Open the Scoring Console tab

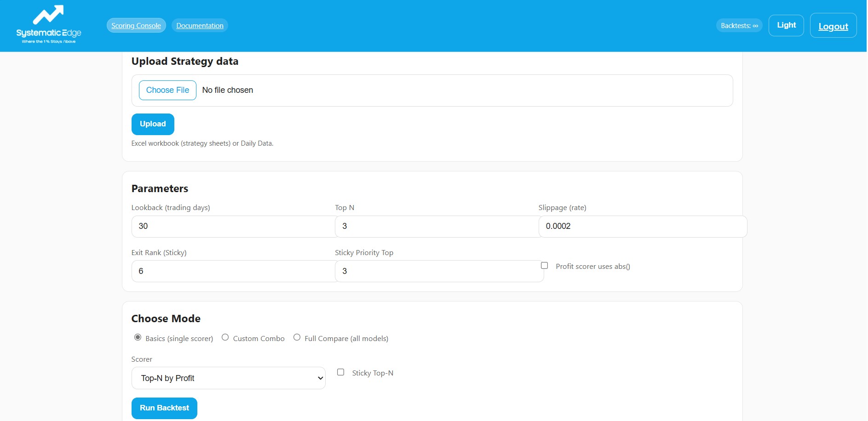click(x=136, y=25)
